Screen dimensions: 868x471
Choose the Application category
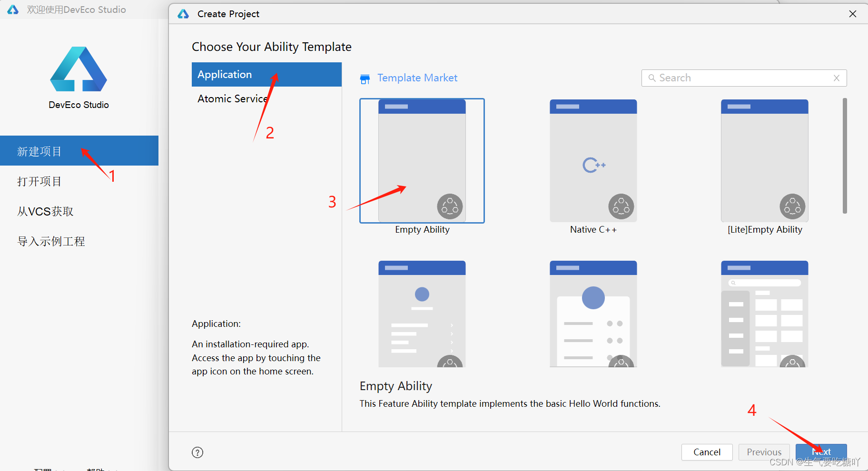(x=266, y=74)
